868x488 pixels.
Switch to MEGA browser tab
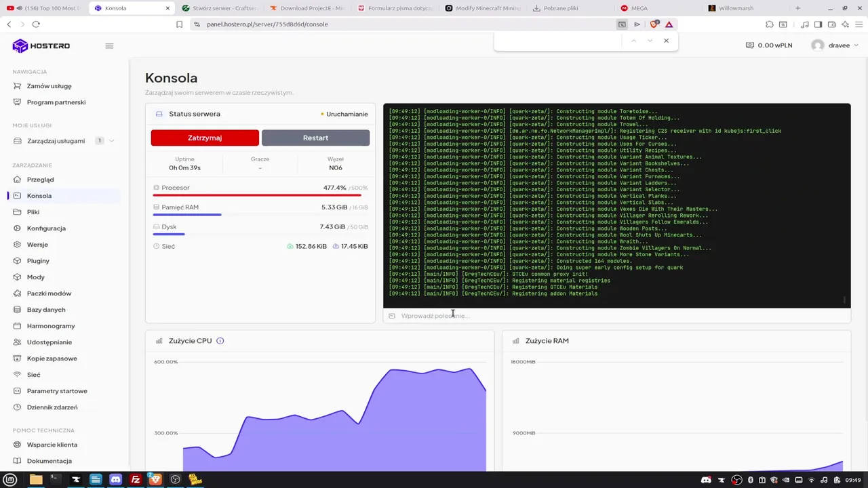[656, 8]
